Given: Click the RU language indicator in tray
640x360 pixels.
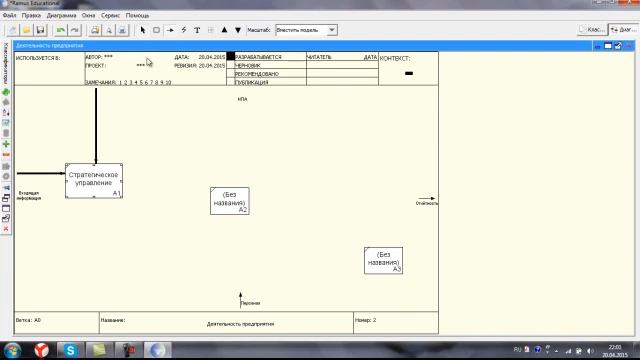Looking at the screenshot, I should coord(517,350).
